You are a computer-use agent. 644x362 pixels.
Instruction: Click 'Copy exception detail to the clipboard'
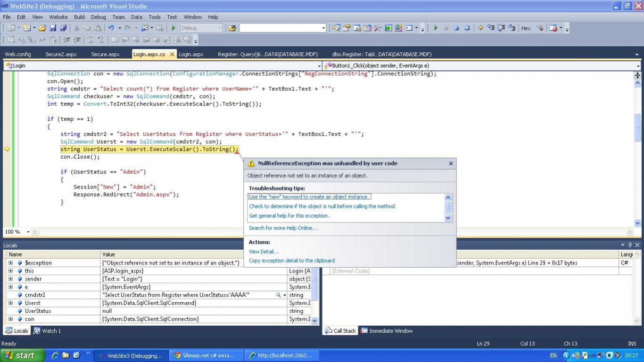click(292, 261)
